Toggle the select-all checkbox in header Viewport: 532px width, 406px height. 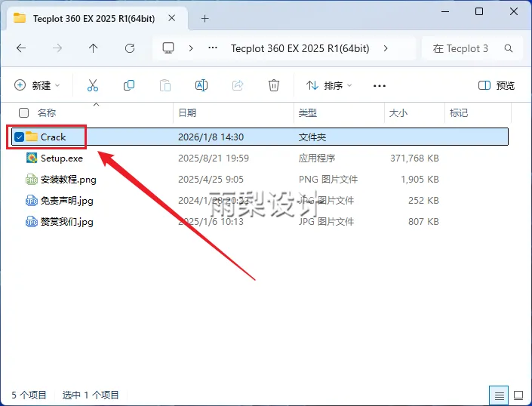click(x=23, y=112)
